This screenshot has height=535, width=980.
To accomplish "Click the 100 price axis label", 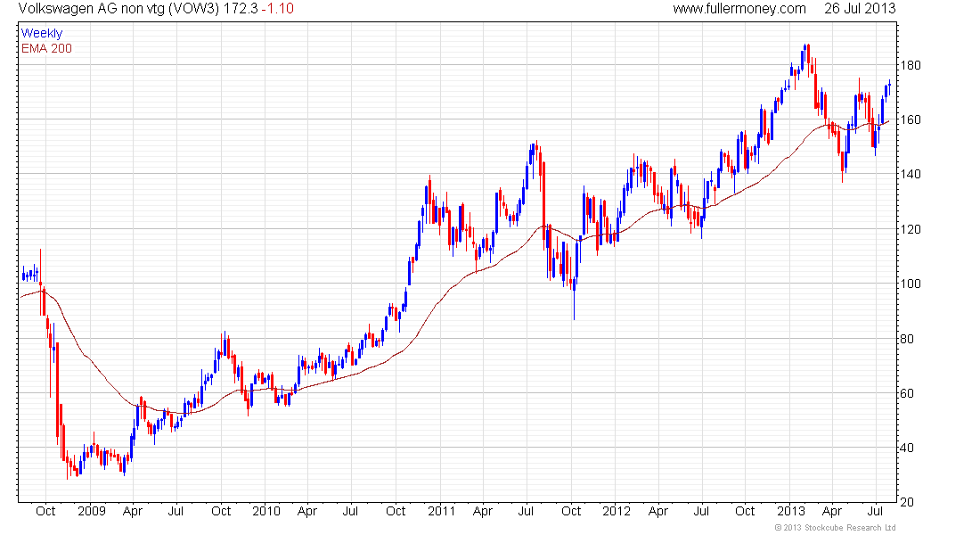I will (910, 284).
